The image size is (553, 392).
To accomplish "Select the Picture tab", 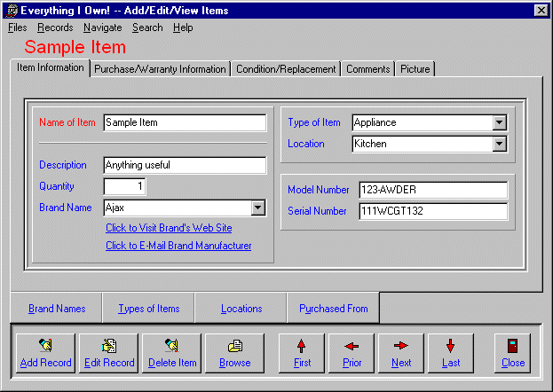I will click(415, 69).
